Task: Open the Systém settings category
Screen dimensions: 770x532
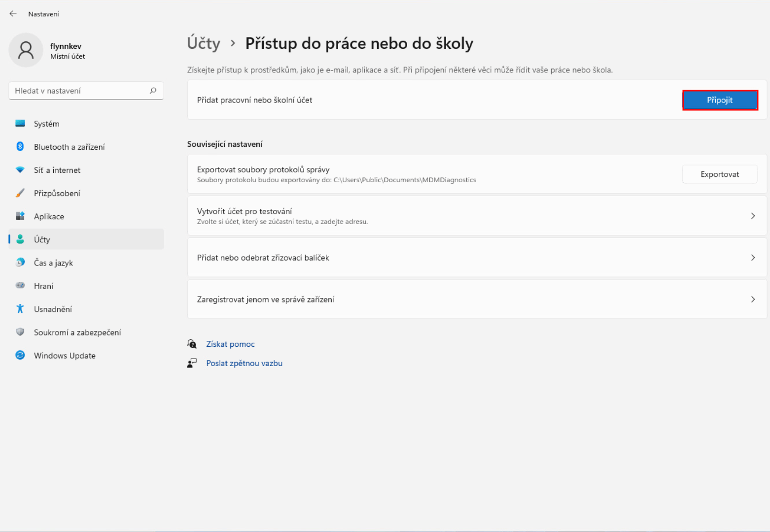Action: point(46,124)
